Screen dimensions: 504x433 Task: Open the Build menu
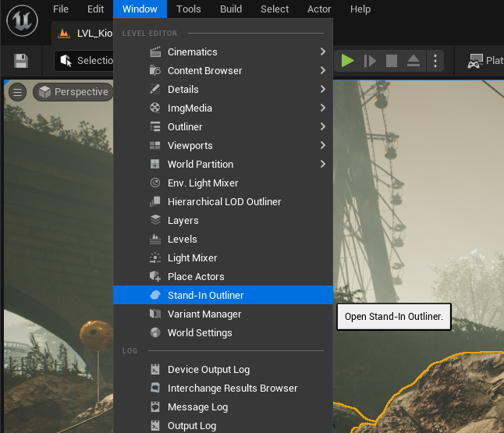coord(231,9)
